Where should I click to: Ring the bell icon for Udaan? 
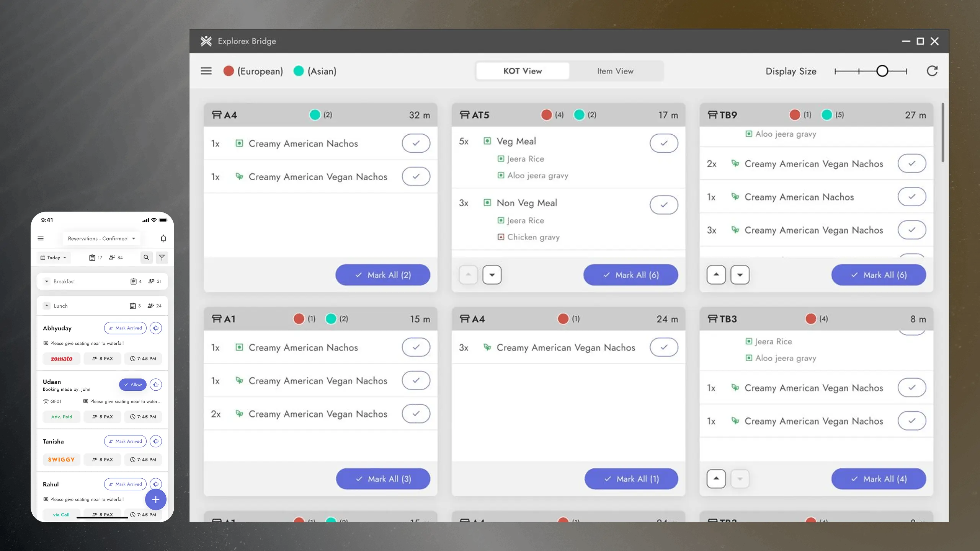click(156, 385)
